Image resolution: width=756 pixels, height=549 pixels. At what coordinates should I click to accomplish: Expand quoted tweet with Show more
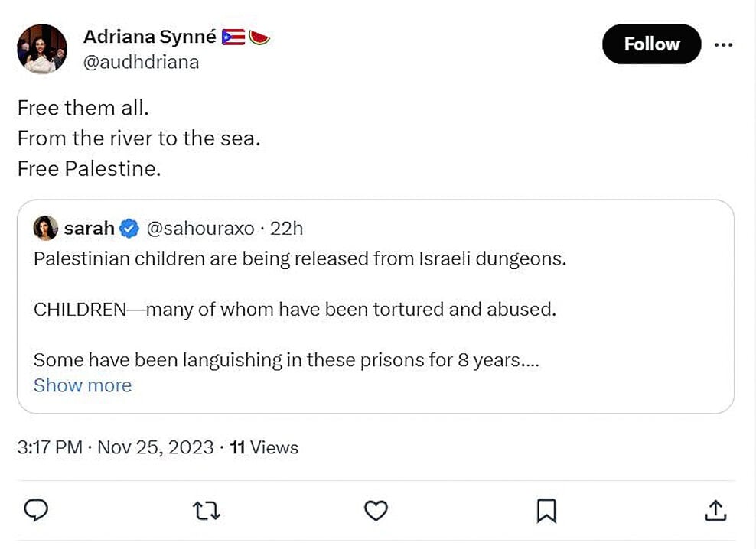pyautogui.click(x=82, y=385)
